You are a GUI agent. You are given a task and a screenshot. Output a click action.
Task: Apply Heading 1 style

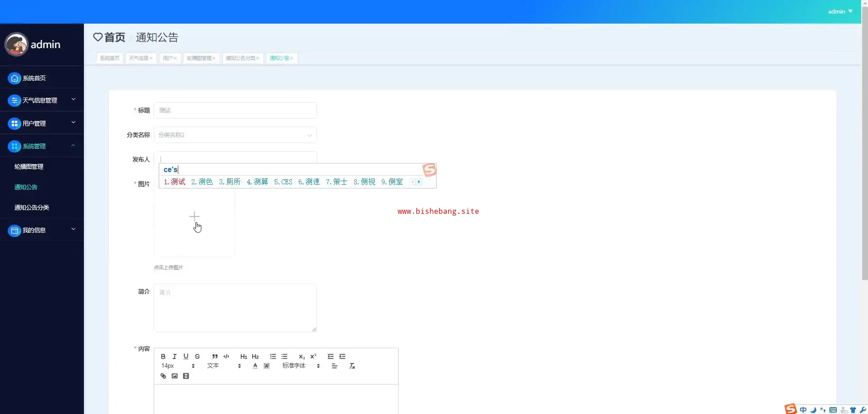pos(244,356)
